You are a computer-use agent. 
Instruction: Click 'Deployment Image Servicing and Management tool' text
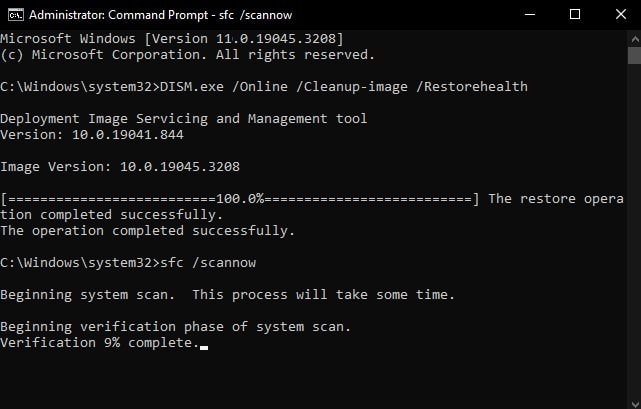click(184, 118)
